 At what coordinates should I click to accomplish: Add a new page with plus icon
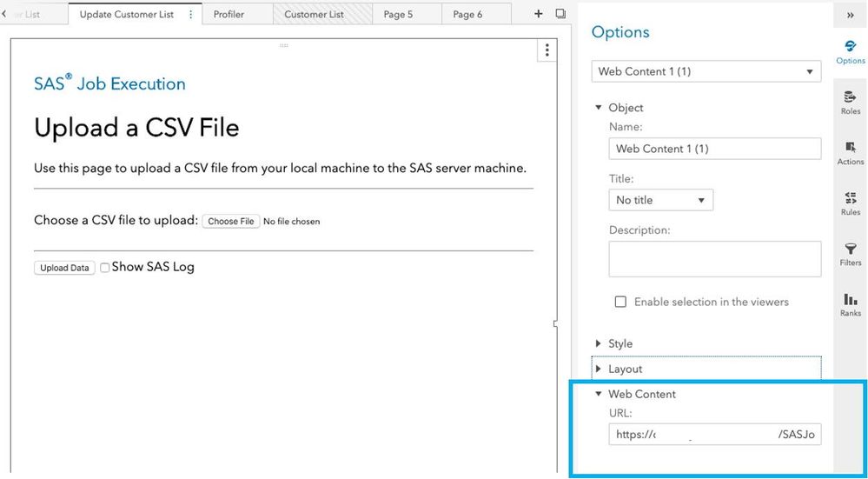pos(539,14)
